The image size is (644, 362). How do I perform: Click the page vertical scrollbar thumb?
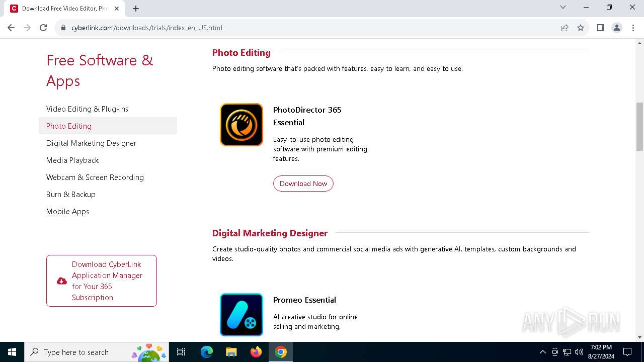point(639,126)
